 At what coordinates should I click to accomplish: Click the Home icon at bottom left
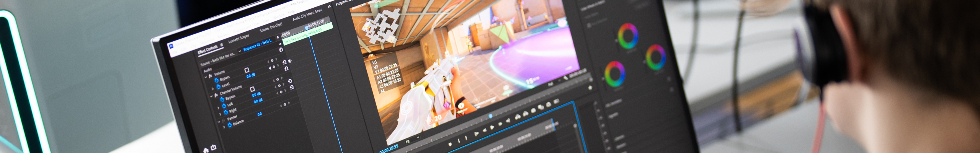pos(206,150)
